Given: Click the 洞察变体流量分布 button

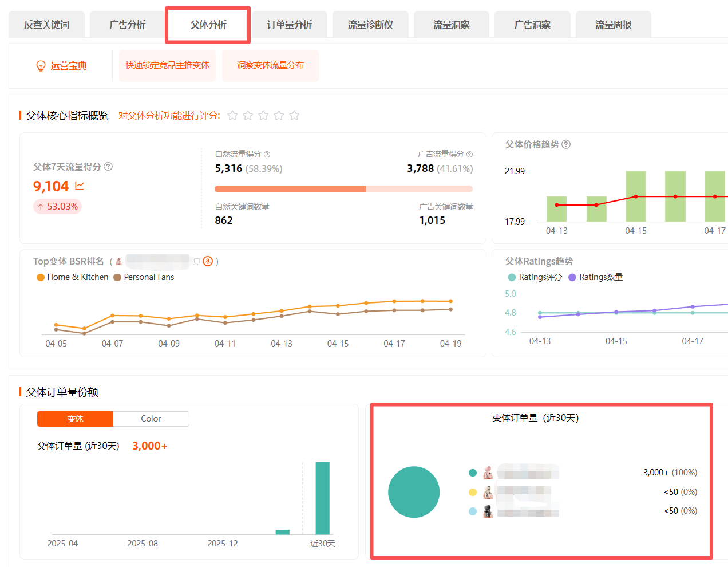Looking at the screenshot, I should 270,65.
